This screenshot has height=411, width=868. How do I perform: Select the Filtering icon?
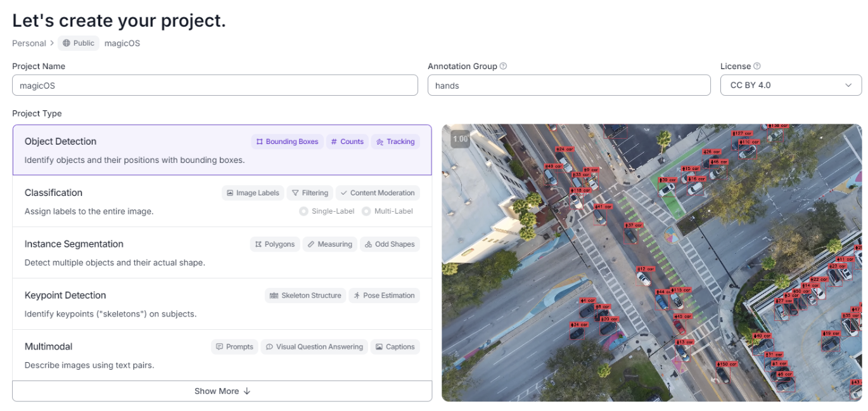click(x=310, y=193)
